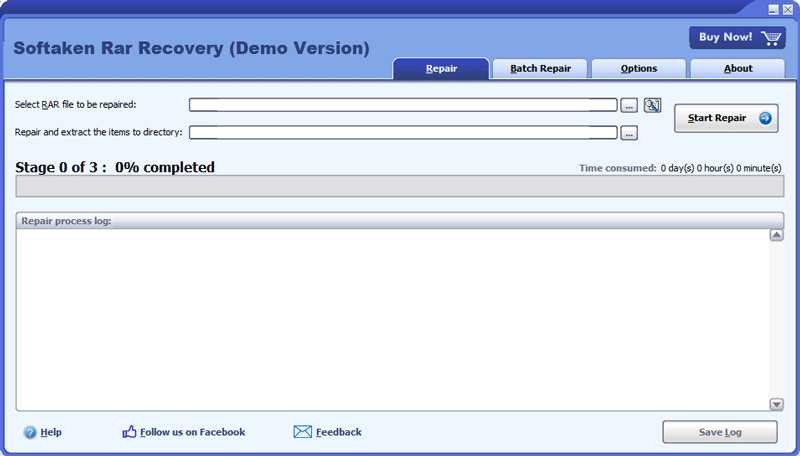Click the Facebook thumbs-up icon

click(129, 432)
